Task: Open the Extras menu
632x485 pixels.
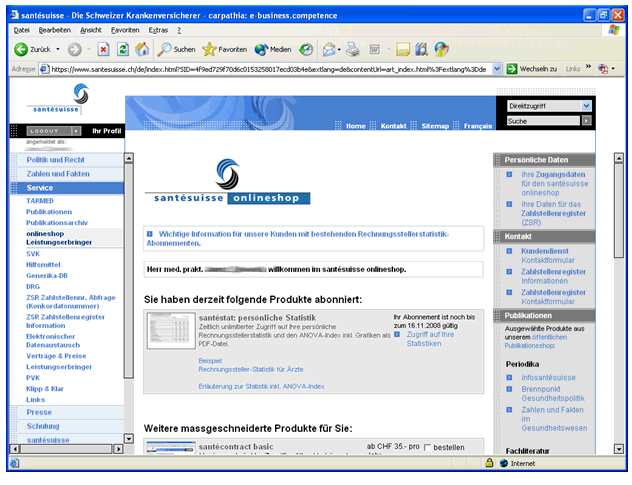Action: pyautogui.click(x=158, y=30)
